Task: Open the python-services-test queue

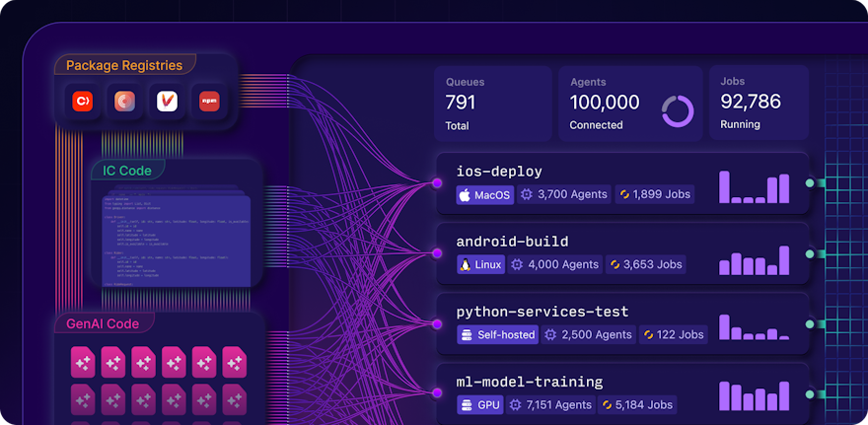Action: click(x=623, y=323)
